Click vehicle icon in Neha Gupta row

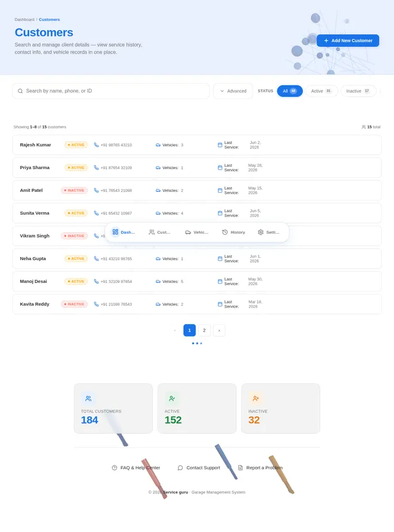[x=158, y=258]
